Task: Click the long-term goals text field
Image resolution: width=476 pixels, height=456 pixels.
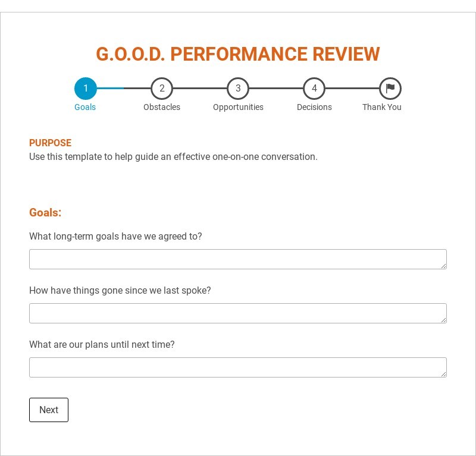Action: pos(238,259)
